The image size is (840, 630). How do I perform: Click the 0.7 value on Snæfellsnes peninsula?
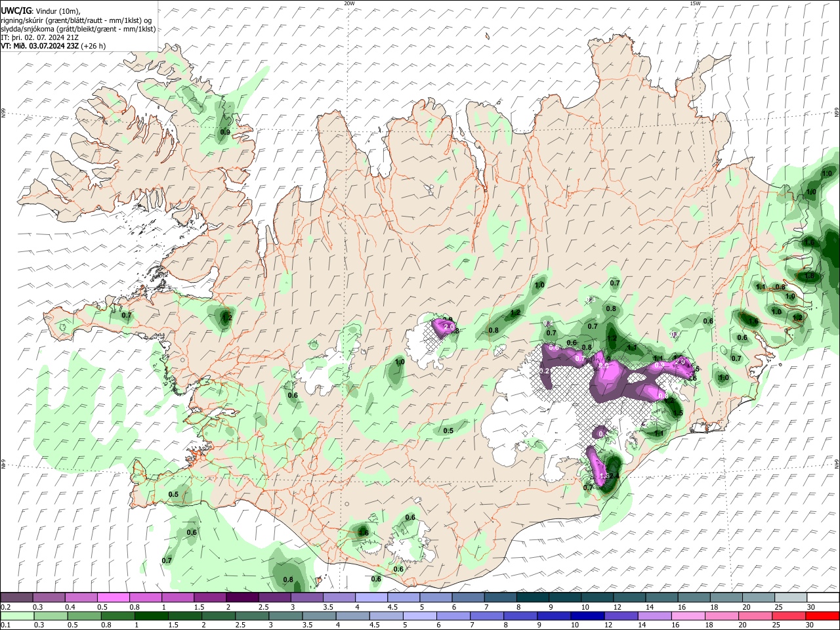pyautogui.click(x=127, y=315)
